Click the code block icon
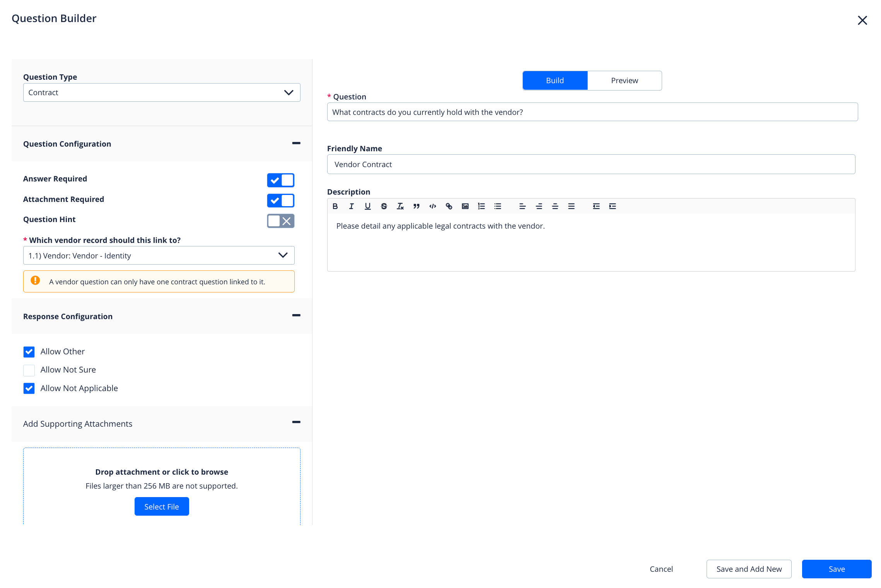Screen dimensions: 881x588 pos(432,206)
